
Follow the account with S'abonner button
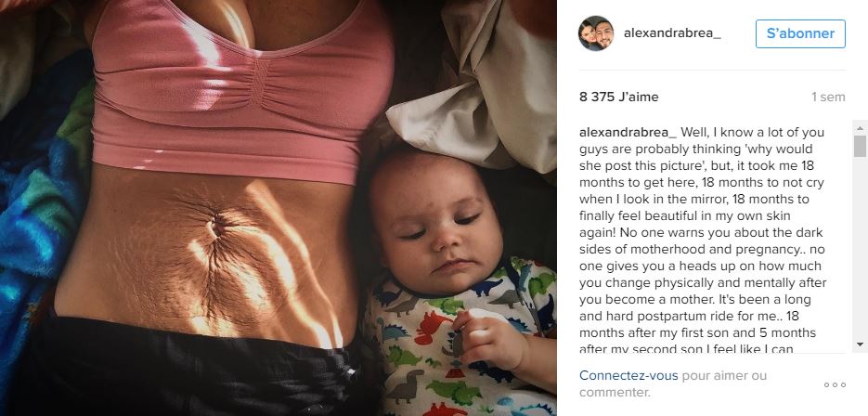click(800, 33)
